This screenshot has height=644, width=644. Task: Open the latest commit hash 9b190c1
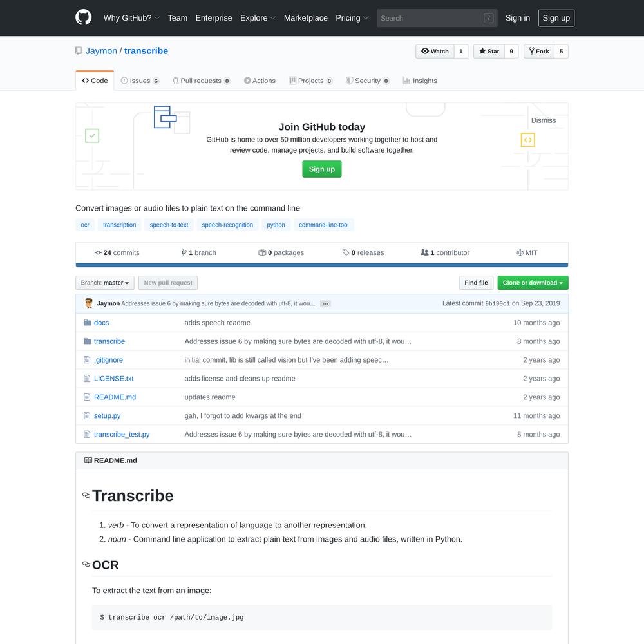point(497,303)
